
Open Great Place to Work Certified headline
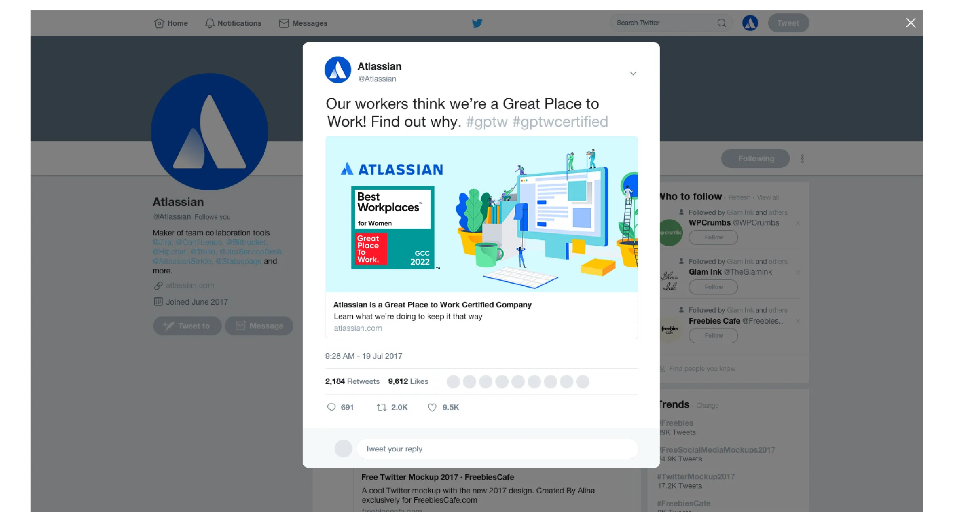coord(432,305)
